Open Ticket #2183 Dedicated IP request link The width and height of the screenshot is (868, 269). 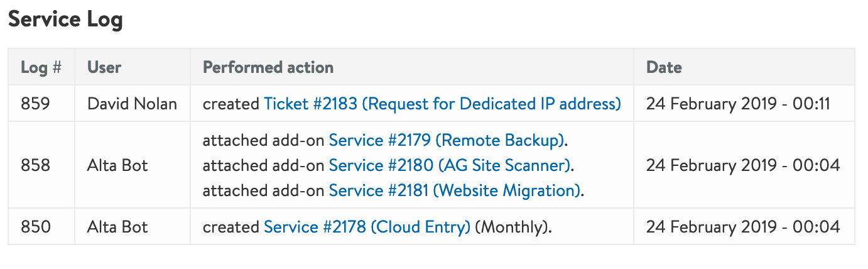[x=442, y=103]
